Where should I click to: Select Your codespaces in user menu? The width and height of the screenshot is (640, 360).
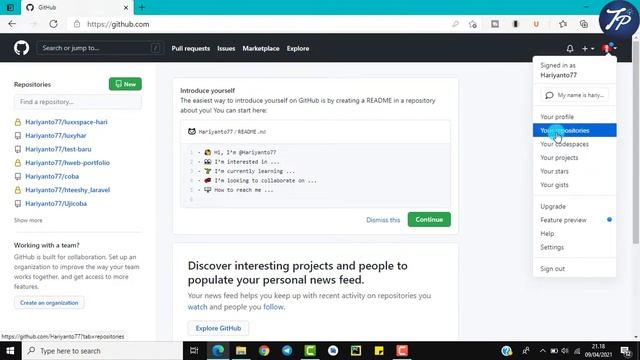574,144
